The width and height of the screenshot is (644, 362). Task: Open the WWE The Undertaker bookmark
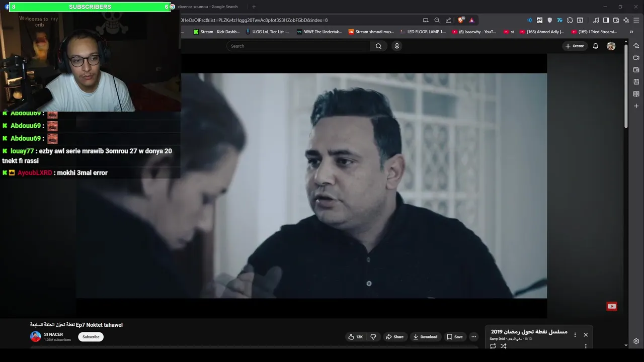(319, 32)
